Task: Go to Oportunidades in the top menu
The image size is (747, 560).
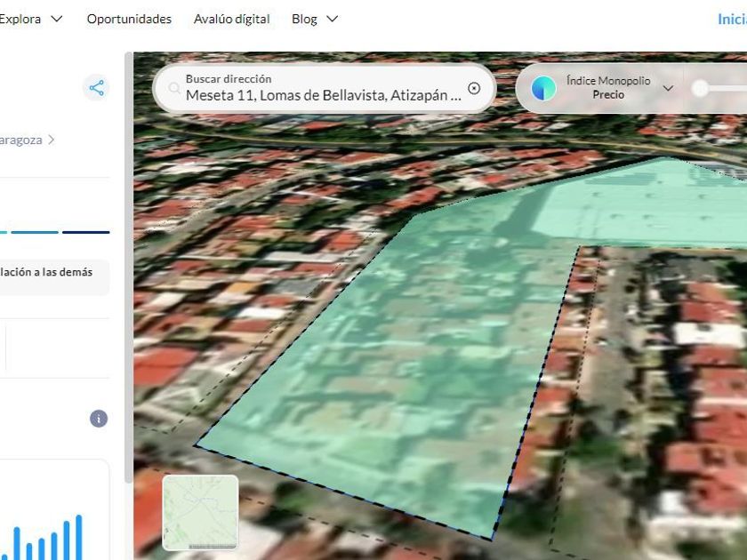Action: pos(129,19)
